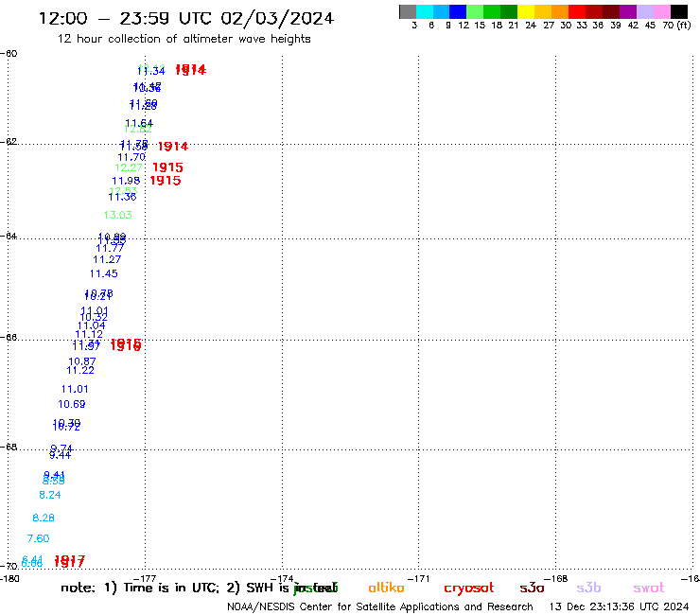Click the -66 latitude axis label

pos(9,337)
